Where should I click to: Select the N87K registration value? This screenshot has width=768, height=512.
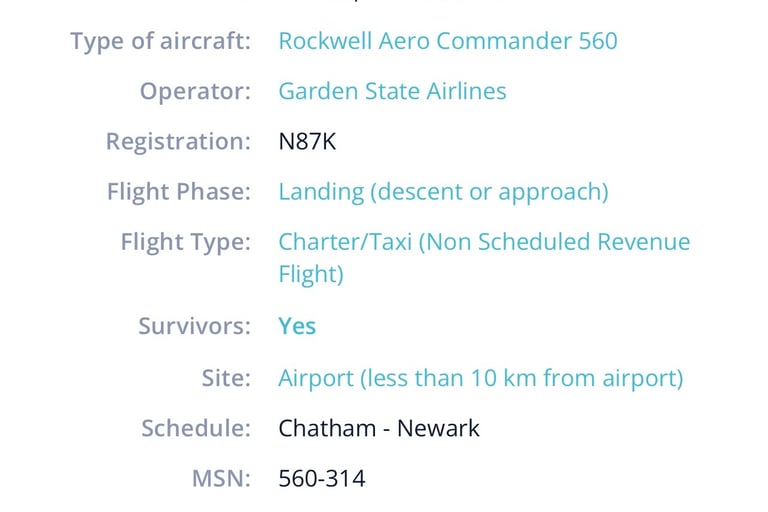pos(307,142)
